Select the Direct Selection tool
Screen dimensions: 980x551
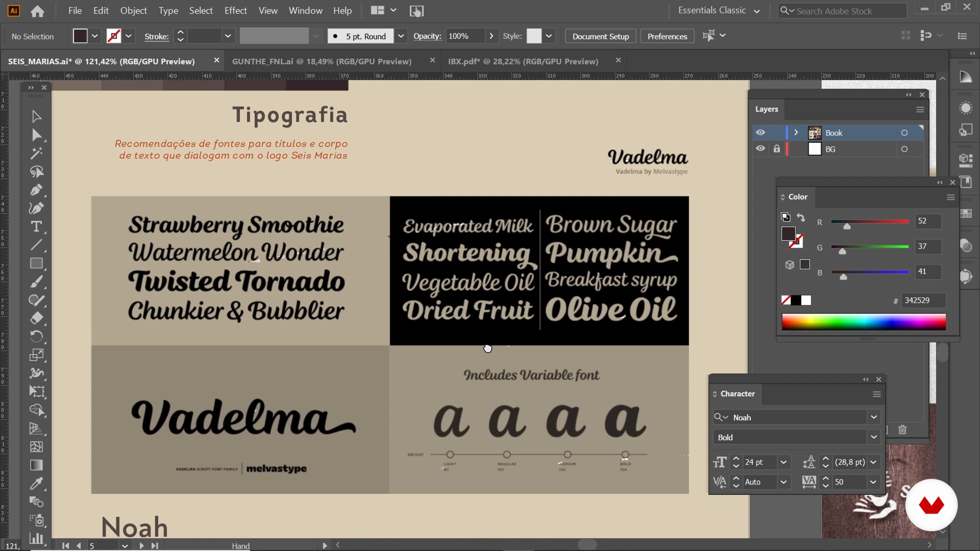(36, 135)
